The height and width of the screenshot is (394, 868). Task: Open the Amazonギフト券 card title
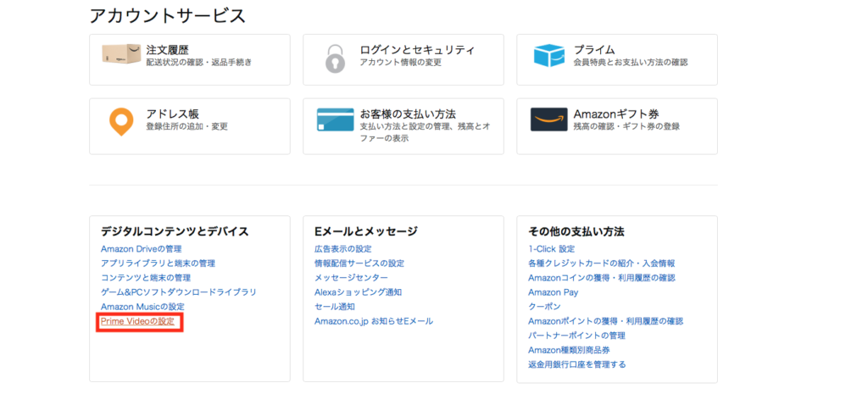[616, 114]
